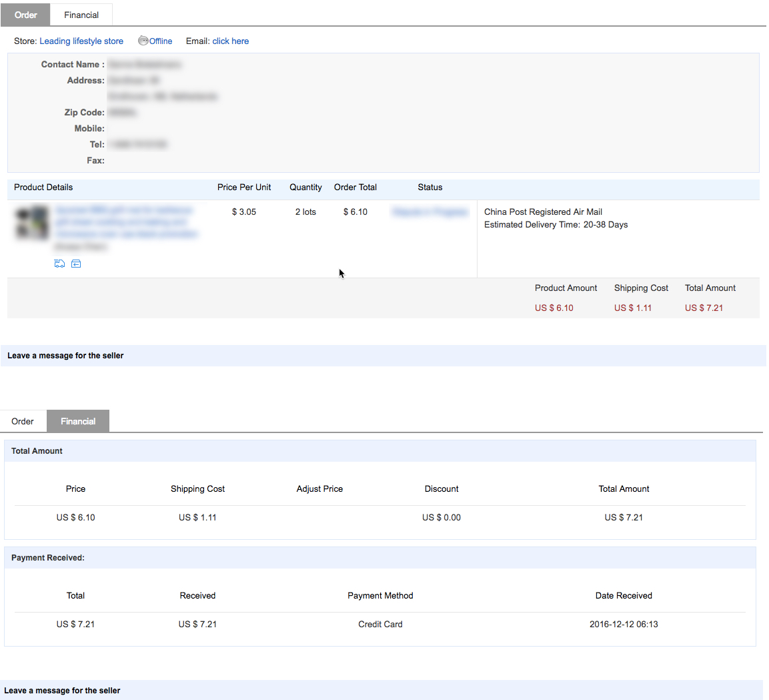This screenshot has height=700, width=769.
Task: Open the blurred product title link
Action: click(x=126, y=222)
